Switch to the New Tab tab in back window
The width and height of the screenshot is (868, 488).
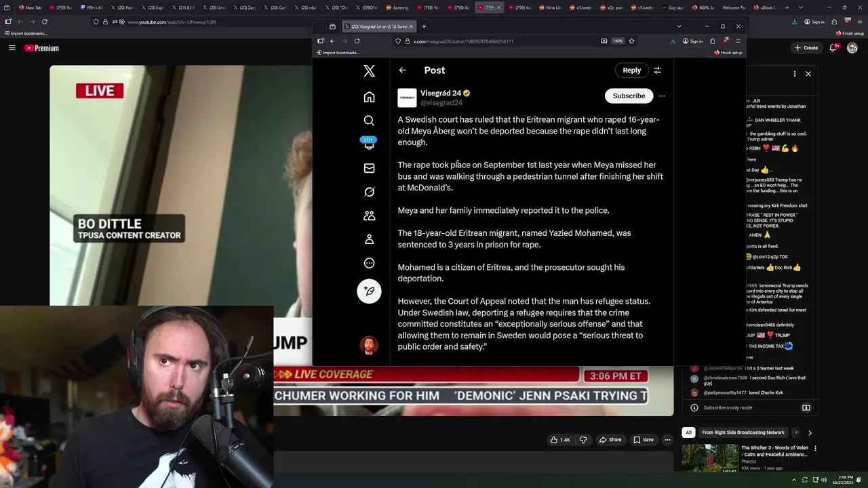tap(31, 7)
